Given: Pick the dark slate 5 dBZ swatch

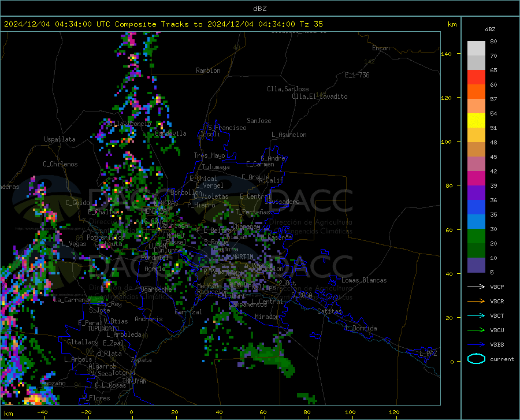Looking at the screenshot, I should click(476, 265).
